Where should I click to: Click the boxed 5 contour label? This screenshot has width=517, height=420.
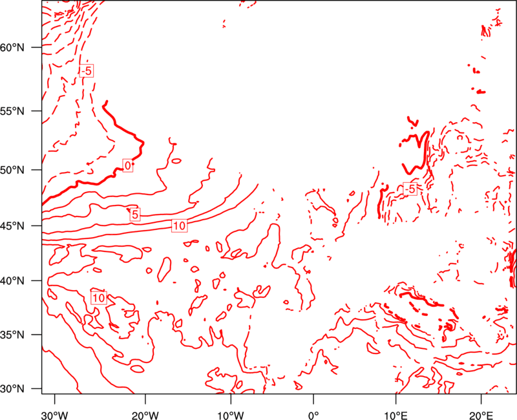(x=135, y=215)
